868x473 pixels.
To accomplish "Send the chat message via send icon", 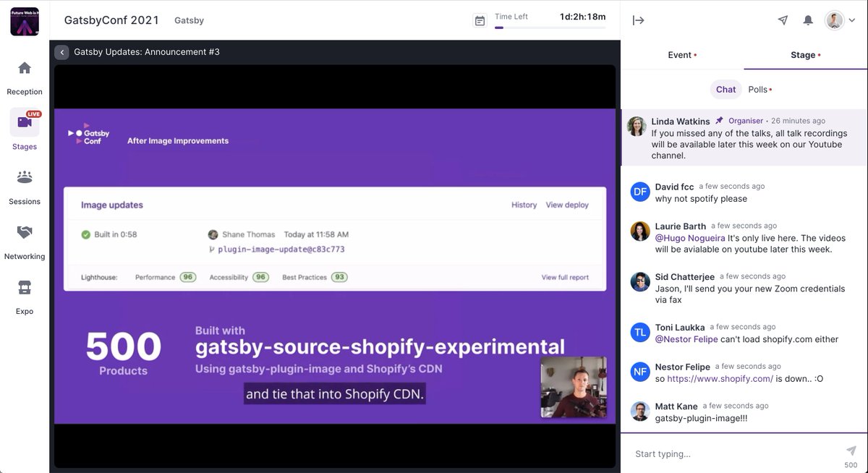I will tap(851, 451).
